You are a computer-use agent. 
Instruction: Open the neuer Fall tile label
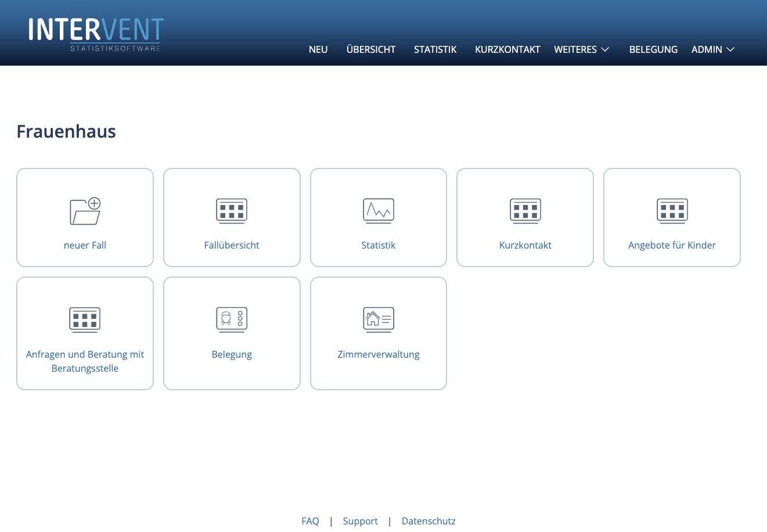[x=85, y=245]
